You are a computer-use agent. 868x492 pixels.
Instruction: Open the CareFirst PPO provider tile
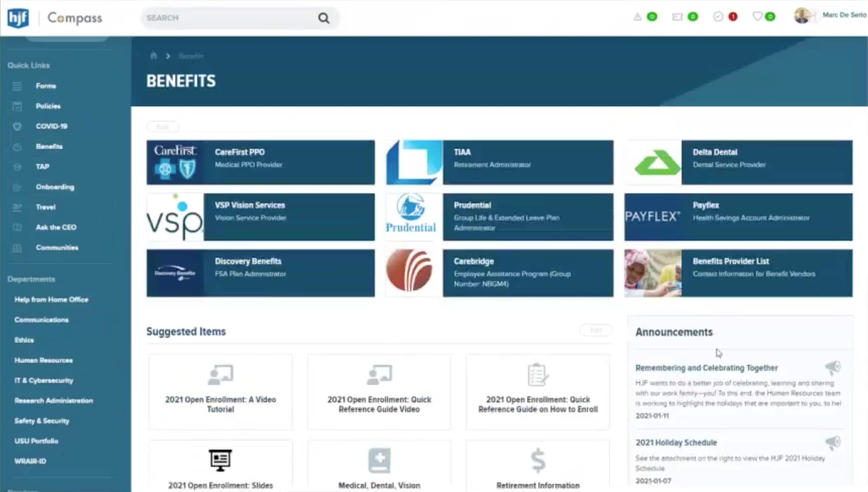(260, 162)
